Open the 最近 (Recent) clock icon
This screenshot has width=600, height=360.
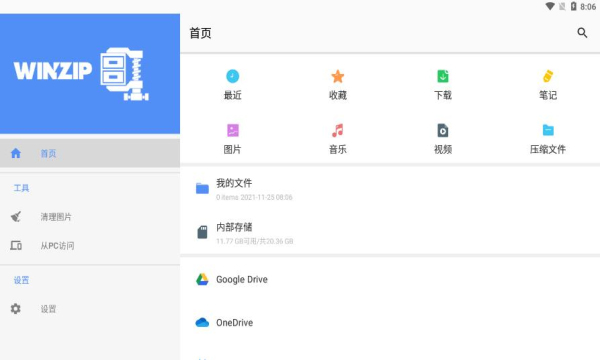tap(232, 76)
